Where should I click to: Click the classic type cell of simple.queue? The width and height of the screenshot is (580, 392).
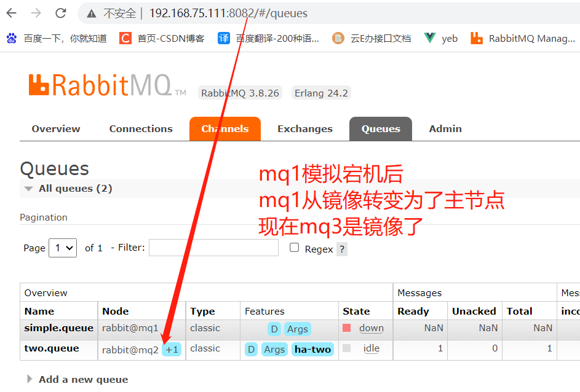point(205,328)
